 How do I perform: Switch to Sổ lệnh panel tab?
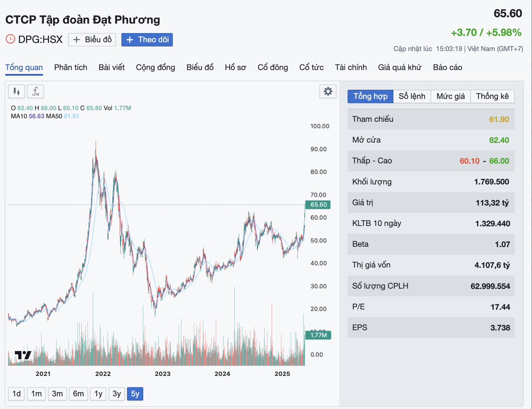[x=412, y=96]
